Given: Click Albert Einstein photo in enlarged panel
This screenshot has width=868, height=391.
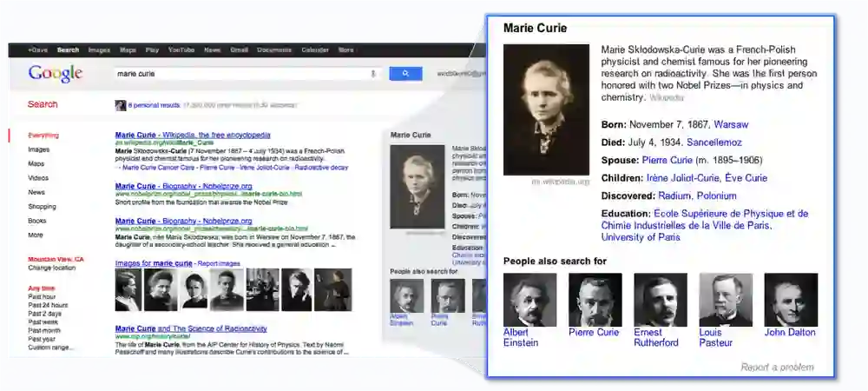Looking at the screenshot, I should (x=529, y=300).
